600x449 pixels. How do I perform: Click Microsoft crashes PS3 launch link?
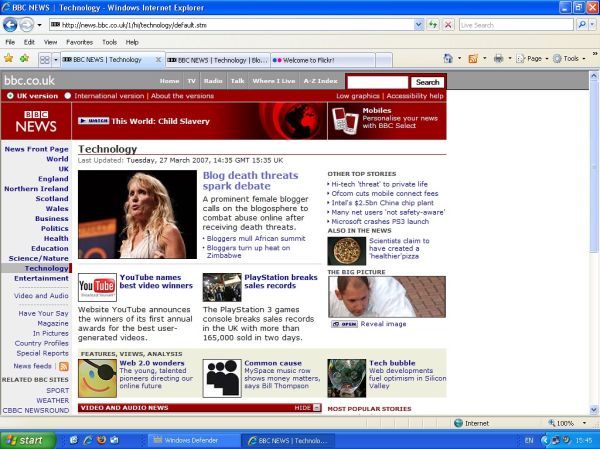(x=380, y=222)
